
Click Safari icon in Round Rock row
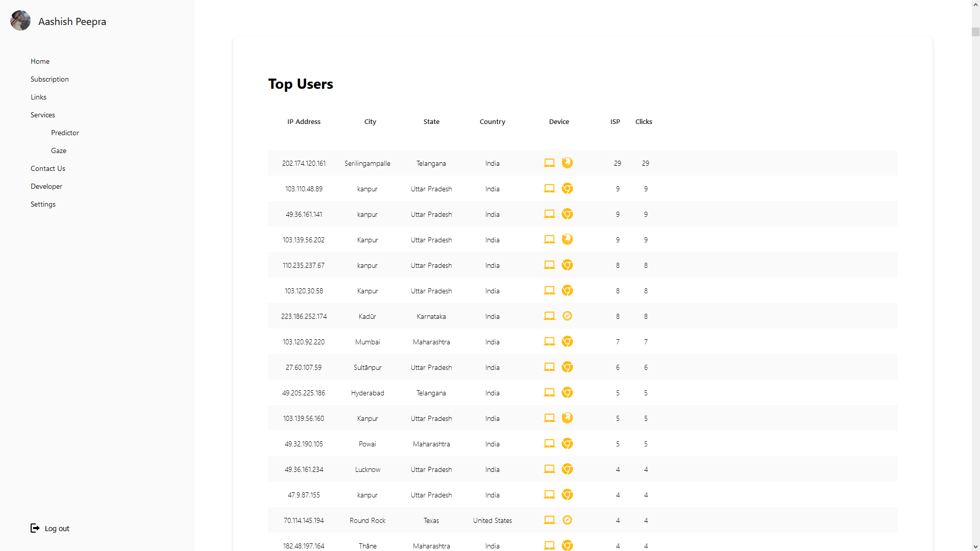coord(567,520)
